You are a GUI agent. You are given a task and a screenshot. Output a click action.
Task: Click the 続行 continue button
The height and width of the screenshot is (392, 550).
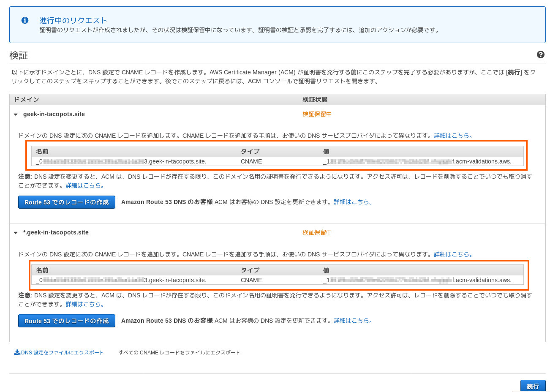pos(533,386)
